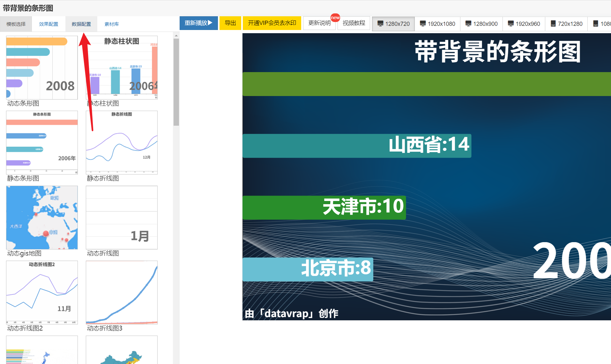The width and height of the screenshot is (611, 364).
Task: Choose the 1920x960 screen size
Action: tap(524, 24)
